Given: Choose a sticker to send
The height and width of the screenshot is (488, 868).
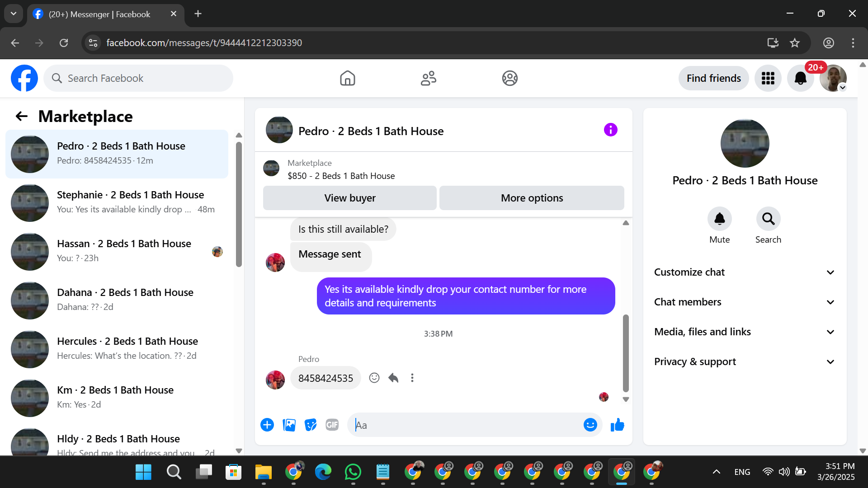Looking at the screenshot, I should [311, 425].
